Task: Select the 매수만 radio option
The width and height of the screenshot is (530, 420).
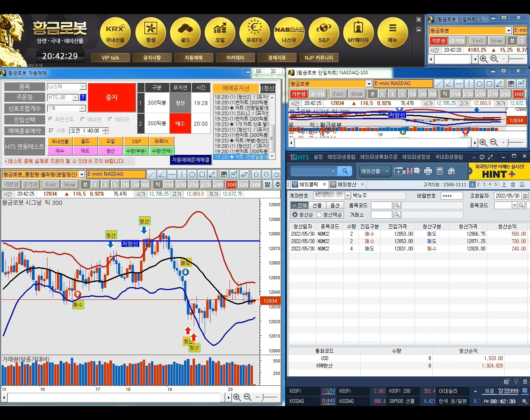Action: (82, 119)
